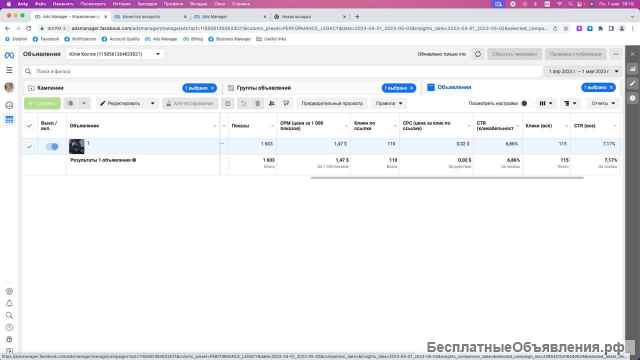Open the Meta logo home icon

(x=9, y=55)
